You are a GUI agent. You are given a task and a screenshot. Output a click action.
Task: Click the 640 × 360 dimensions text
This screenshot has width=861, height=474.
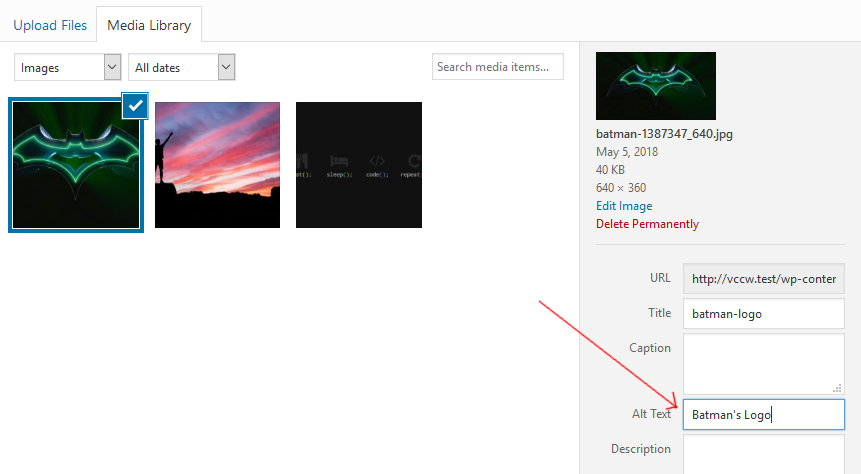620,188
